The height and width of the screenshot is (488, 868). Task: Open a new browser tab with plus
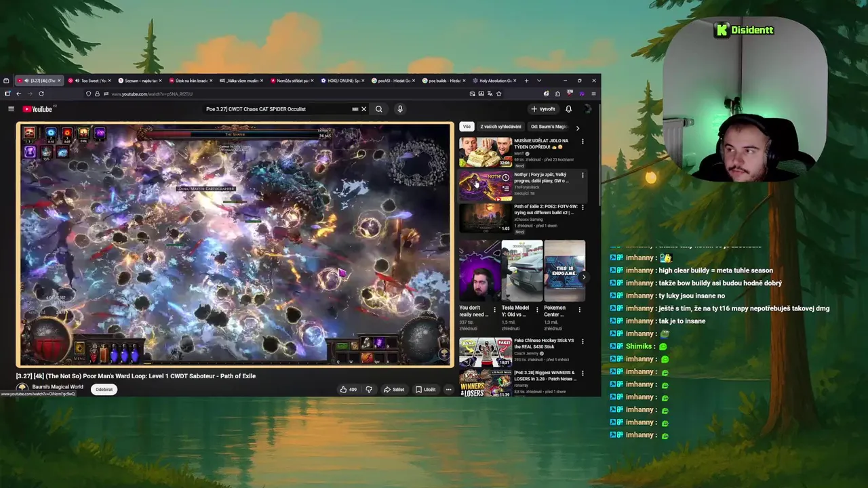526,81
